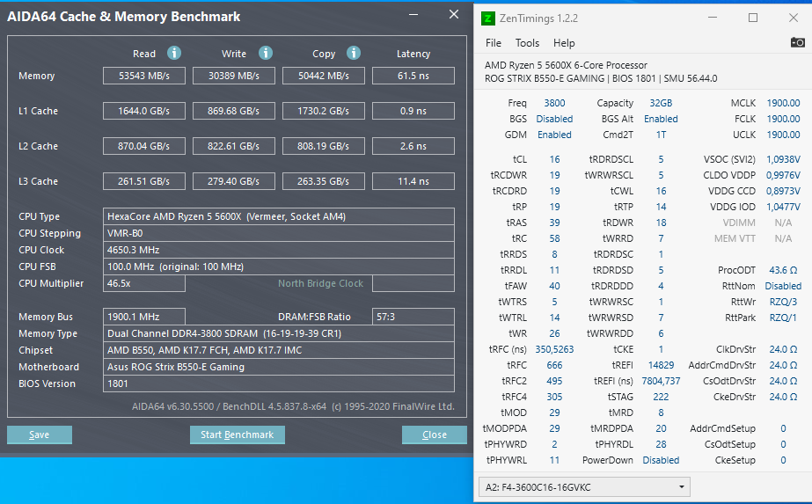This screenshot has height=504, width=812.
Task: Click Memory Write value 30389 MB/s
Action: click(x=234, y=76)
